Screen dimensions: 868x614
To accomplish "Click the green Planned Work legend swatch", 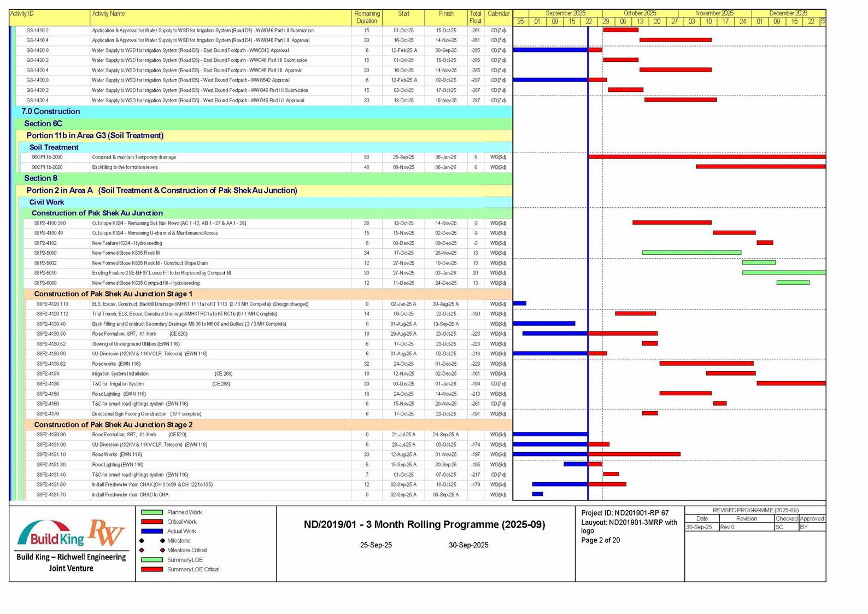I will (x=152, y=512).
